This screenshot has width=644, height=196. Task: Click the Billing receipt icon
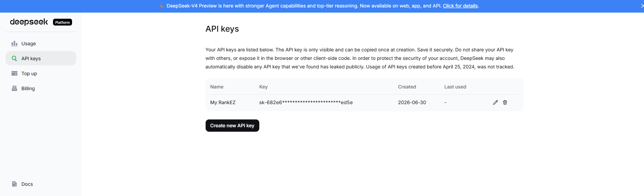click(x=14, y=88)
